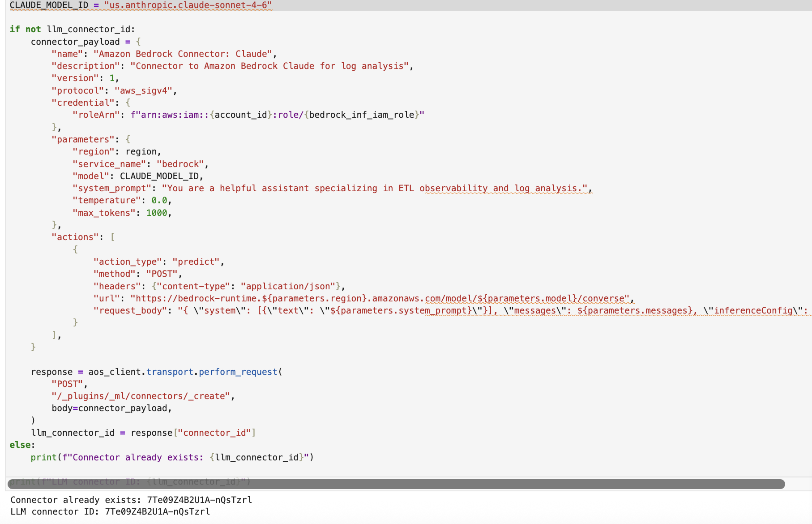This screenshot has width=812, height=524.
Task: Click the "aws_sigv4" protocol value
Action: click(x=143, y=90)
